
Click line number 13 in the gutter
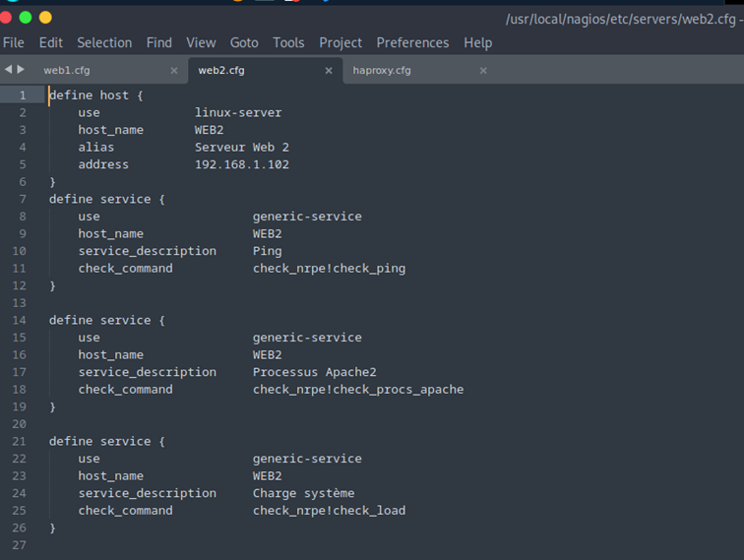(x=21, y=303)
